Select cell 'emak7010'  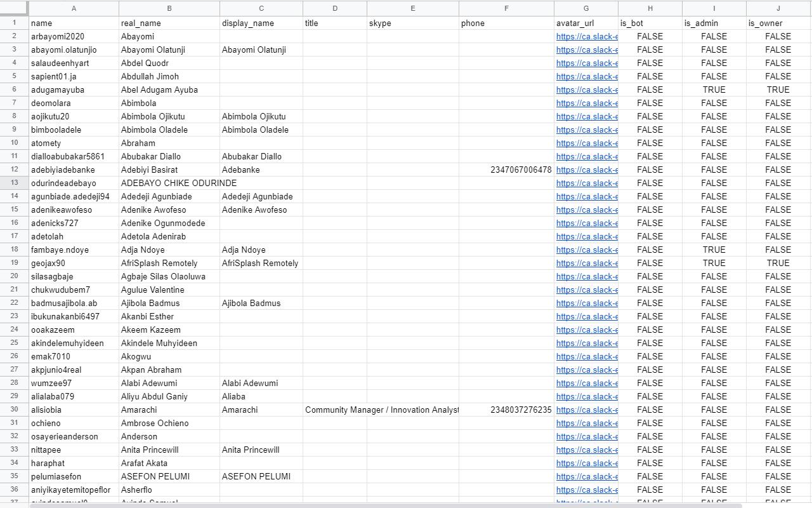[x=74, y=356]
